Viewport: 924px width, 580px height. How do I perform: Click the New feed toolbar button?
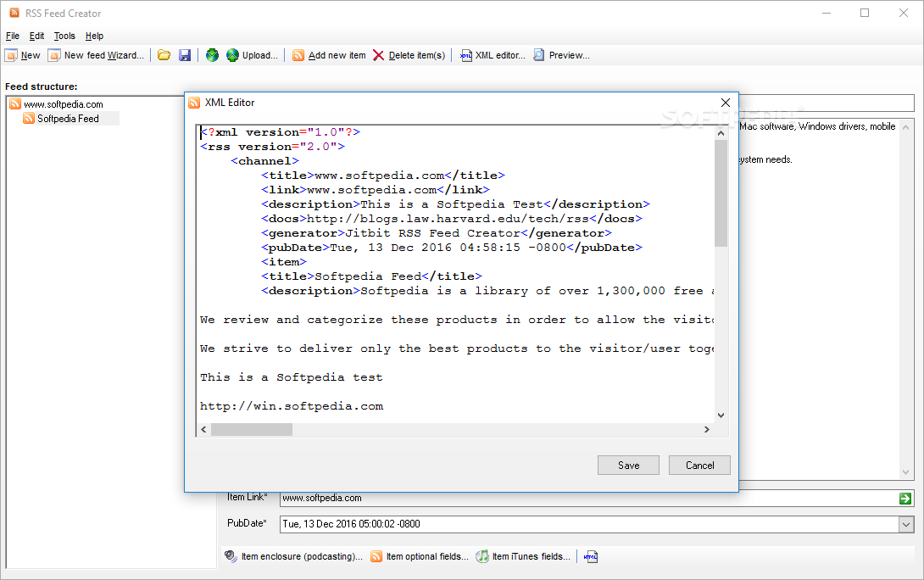pos(22,55)
